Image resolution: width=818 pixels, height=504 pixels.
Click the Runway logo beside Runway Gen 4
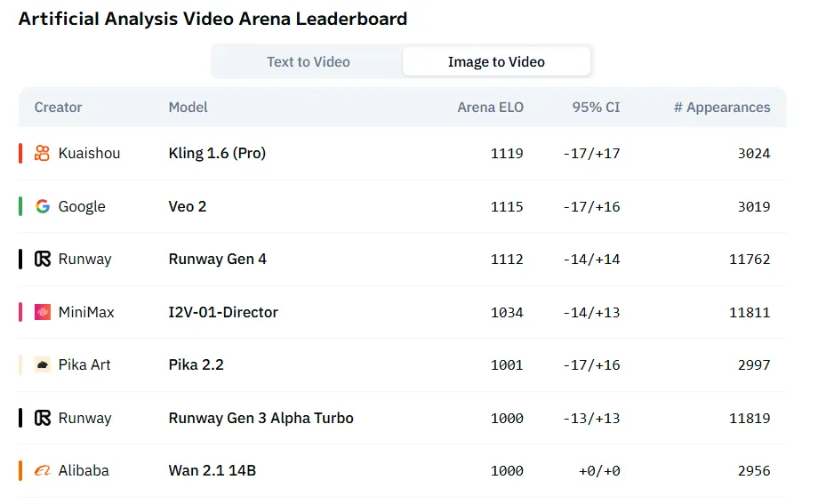coord(42,259)
